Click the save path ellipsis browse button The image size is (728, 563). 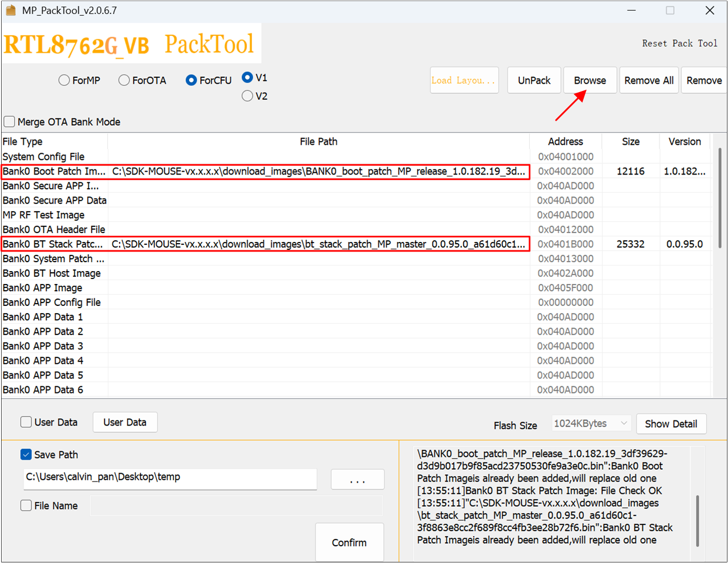click(357, 480)
